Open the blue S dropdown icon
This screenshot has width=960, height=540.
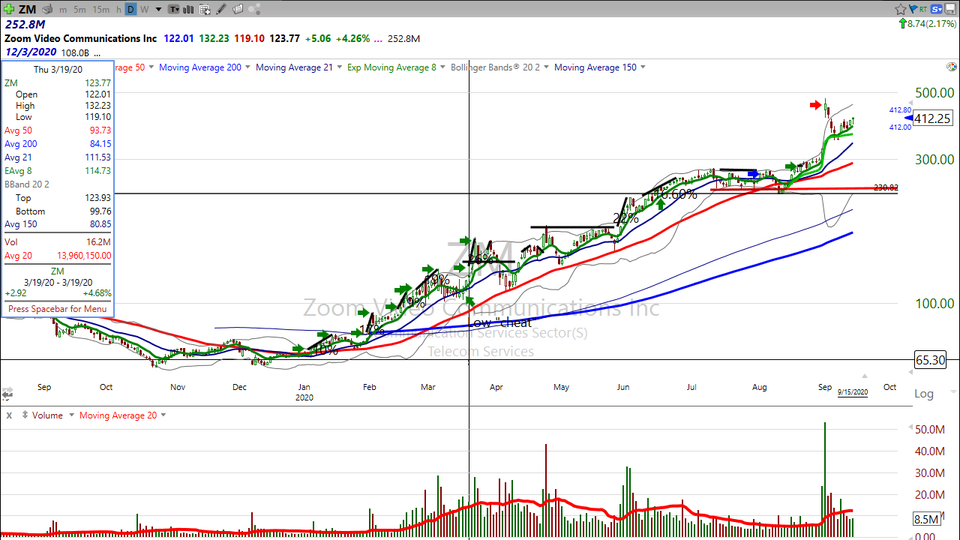point(937,9)
